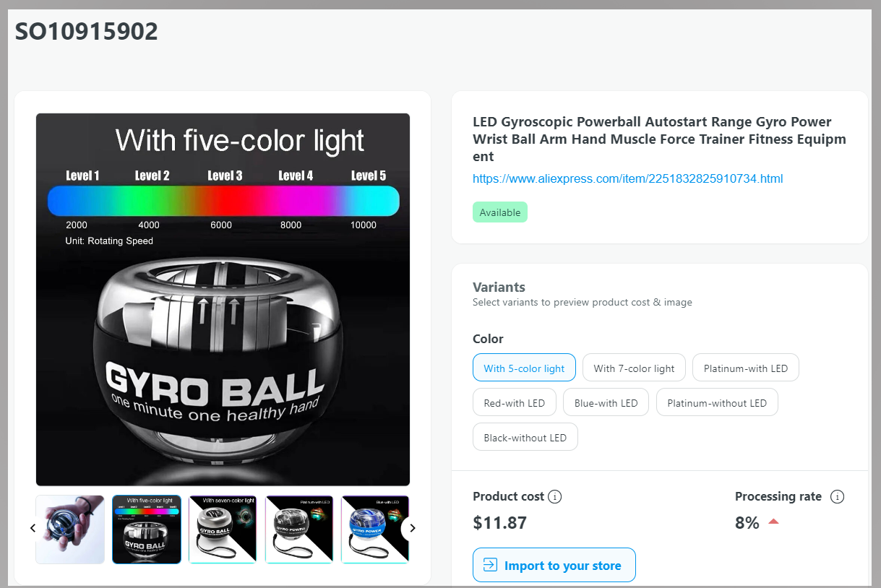The image size is (881, 588).
Task: Open the AliExpress product link
Action: coord(627,178)
